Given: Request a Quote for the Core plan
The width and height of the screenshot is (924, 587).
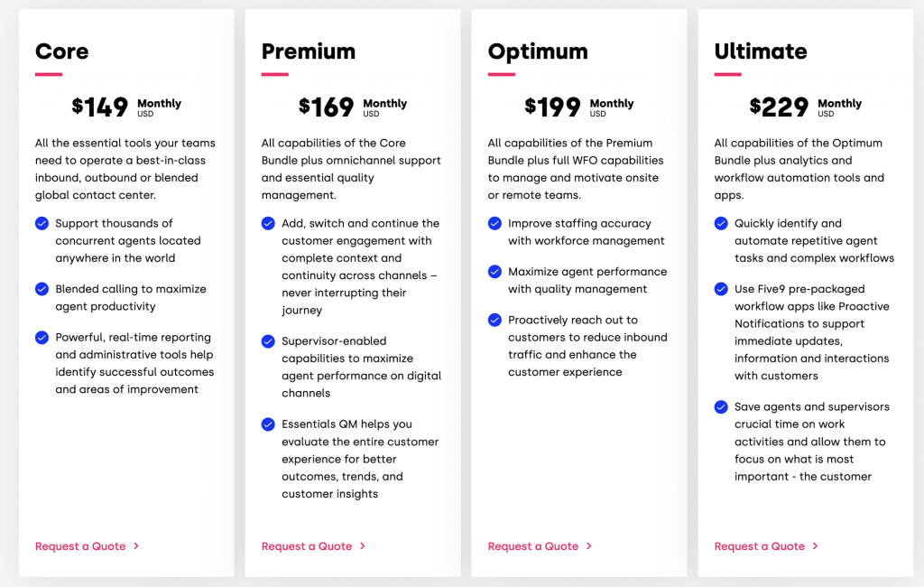Looking at the screenshot, I should tap(87, 546).
